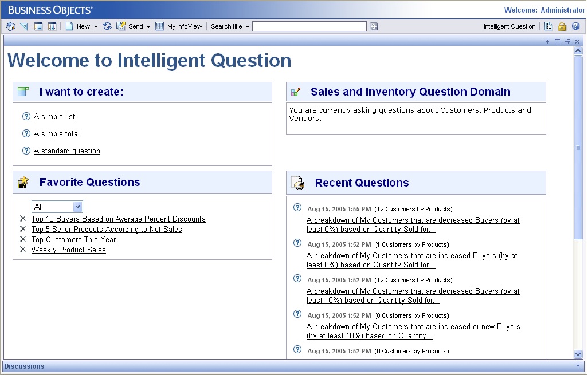Open Preferences checklist icon

pyautogui.click(x=548, y=26)
